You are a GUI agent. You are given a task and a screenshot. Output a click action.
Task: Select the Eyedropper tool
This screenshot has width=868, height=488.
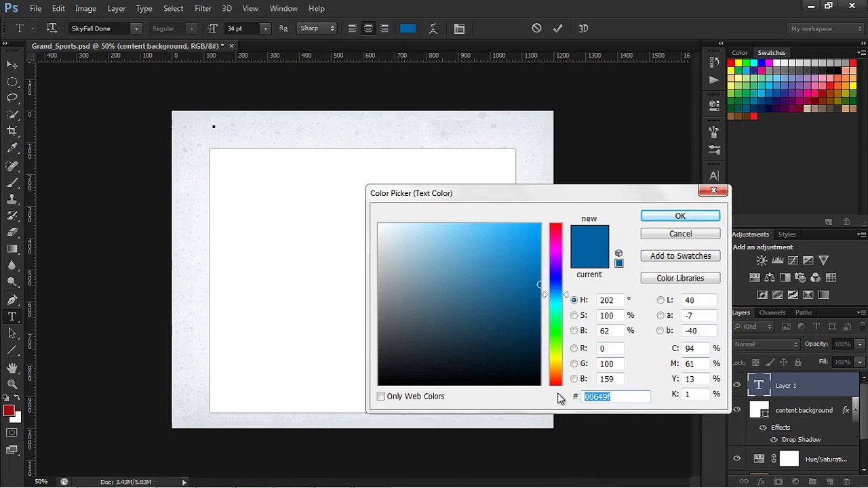click(12, 148)
